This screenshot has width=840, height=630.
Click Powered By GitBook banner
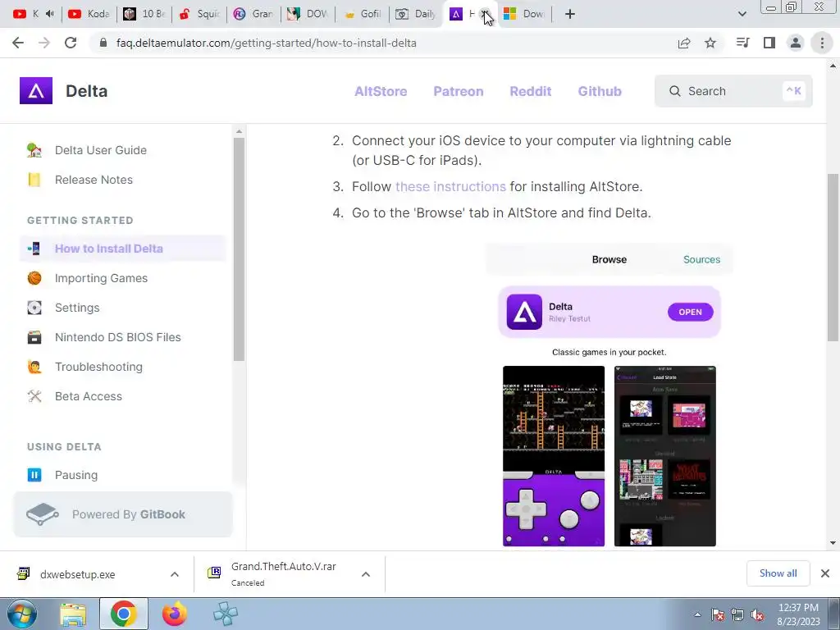pos(123,514)
